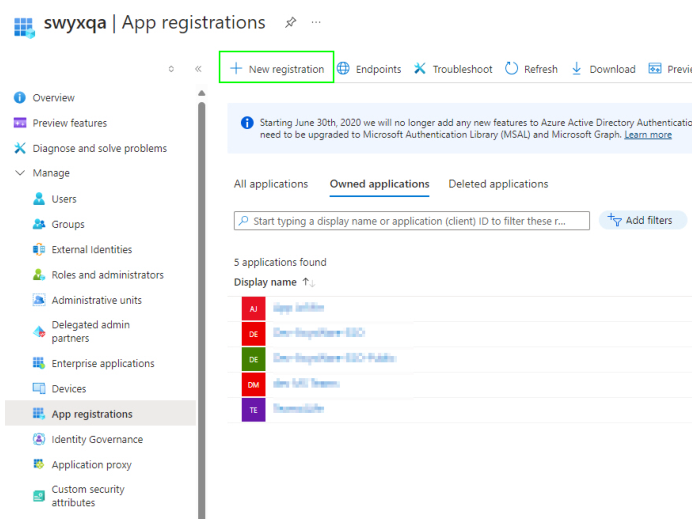Open Identity Governance in sidebar
The height and width of the screenshot is (519, 692).
pos(97,439)
